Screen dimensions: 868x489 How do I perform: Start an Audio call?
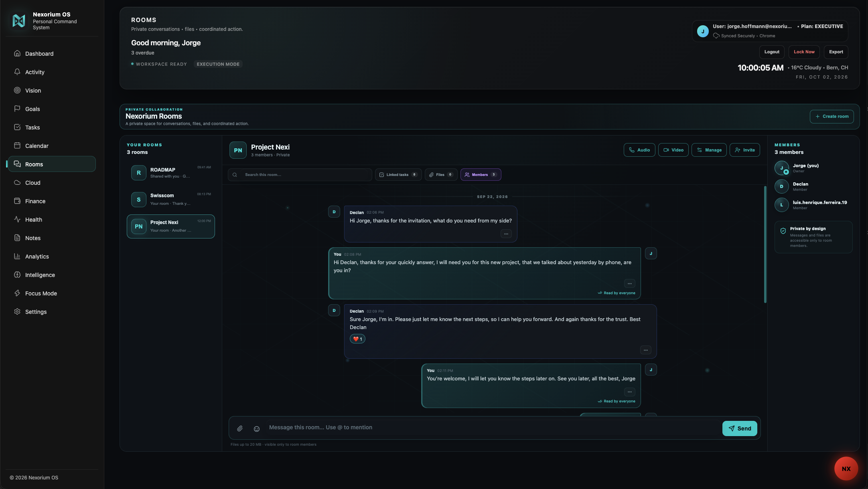639,150
